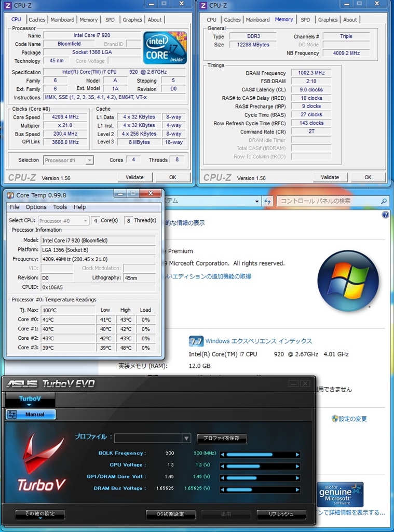Expand the その他の設定 menu in TurboV
This screenshot has width=394, height=532.
coord(39,514)
